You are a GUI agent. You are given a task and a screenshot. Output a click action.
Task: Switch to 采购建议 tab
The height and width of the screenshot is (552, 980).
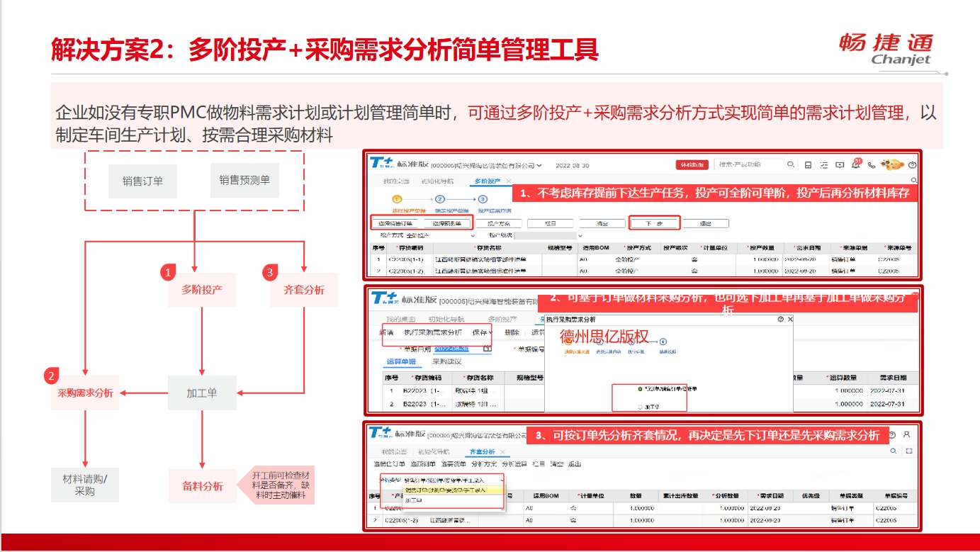pyautogui.click(x=447, y=361)
